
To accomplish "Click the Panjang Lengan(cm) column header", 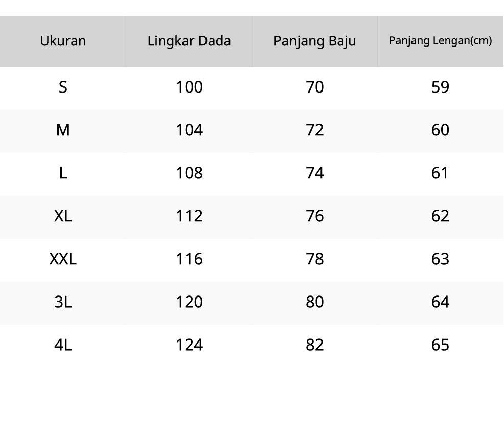I will pos(440,41).
